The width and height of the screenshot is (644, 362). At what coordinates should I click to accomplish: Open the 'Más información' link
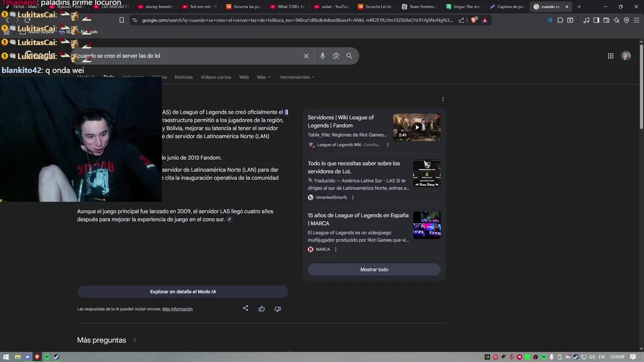pos(177,309)
